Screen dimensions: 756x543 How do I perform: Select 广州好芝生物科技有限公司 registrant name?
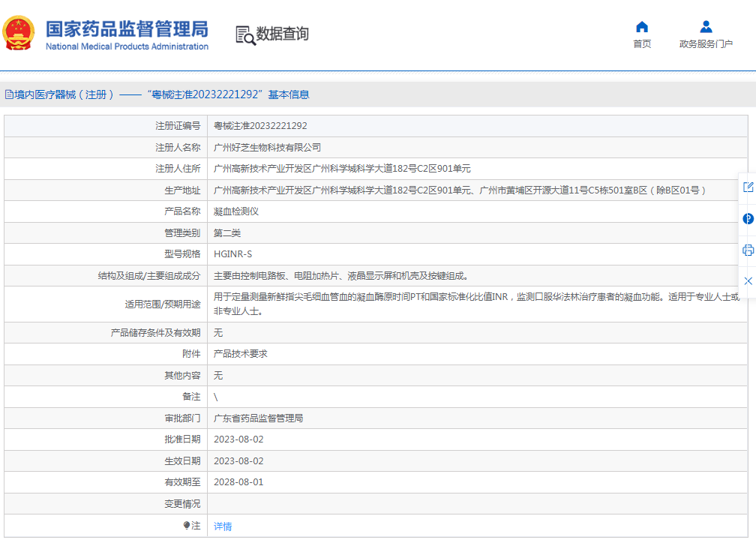coord(267,148)
